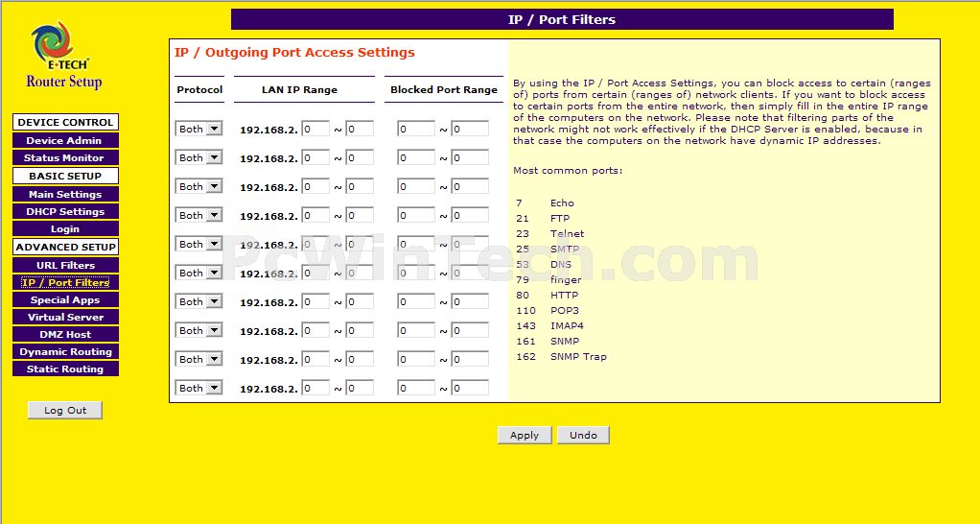
Task: Undo the filter changes
Action: (x=583, y=435)
